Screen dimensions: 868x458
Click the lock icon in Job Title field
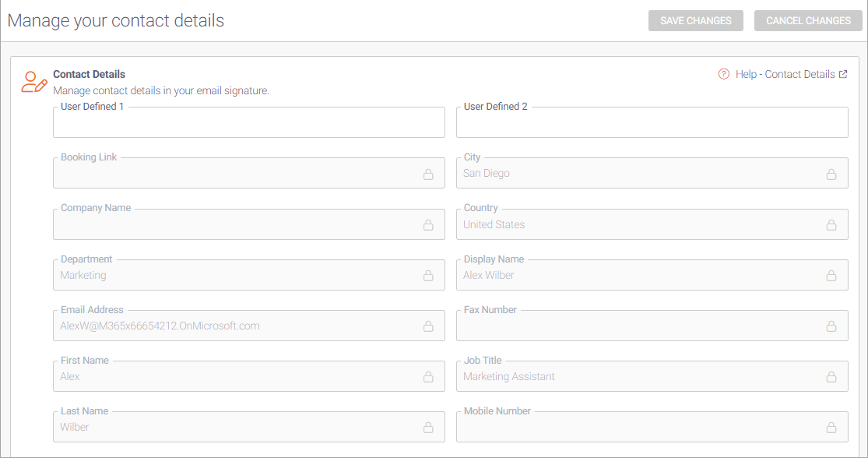pyautogui.click(x=831, y=377)
